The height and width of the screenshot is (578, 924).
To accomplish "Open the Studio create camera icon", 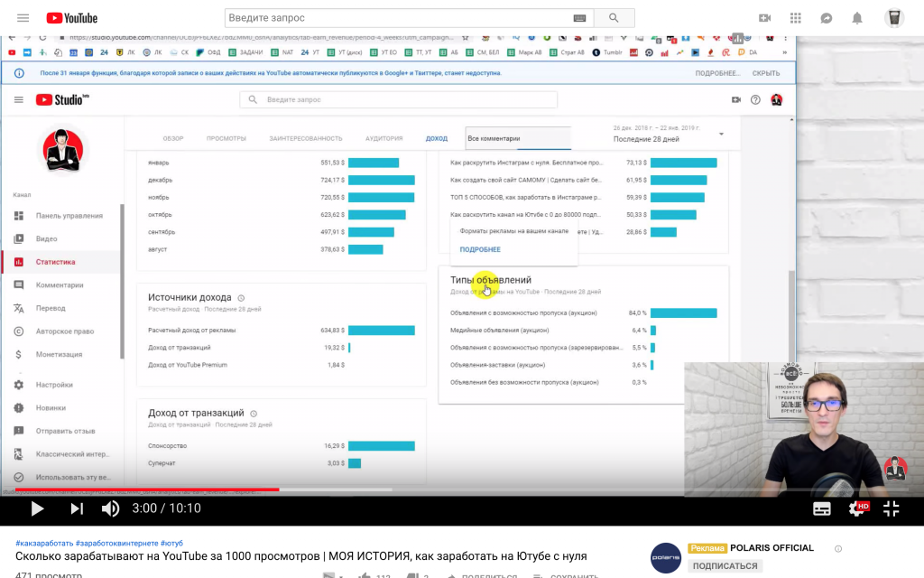I will click(736, 99).
